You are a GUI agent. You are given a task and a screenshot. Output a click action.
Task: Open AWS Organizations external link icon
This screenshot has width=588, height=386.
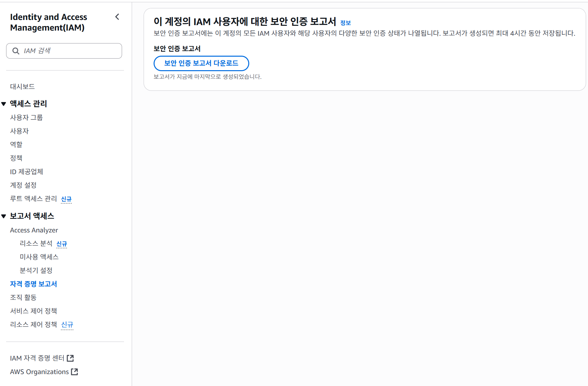(x=74, y=372)
